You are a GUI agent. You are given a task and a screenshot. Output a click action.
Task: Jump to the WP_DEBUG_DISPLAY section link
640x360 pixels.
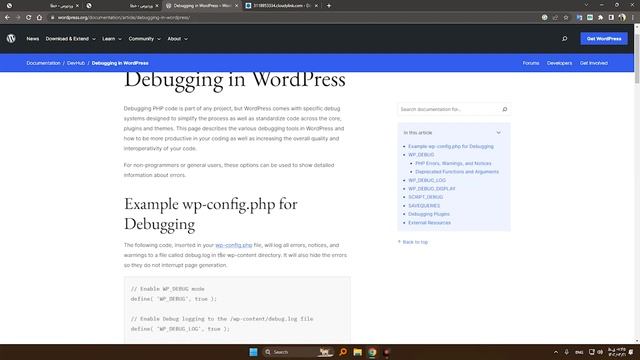431,189
